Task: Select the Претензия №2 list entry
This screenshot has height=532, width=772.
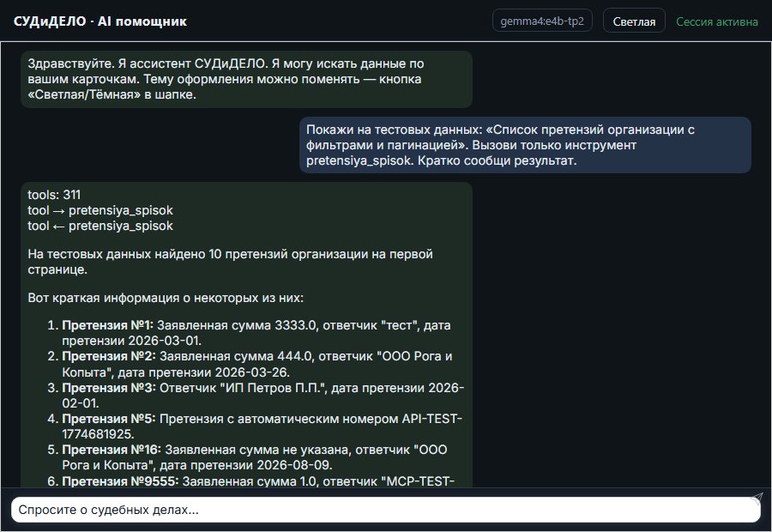Action: tap(256, 364)
